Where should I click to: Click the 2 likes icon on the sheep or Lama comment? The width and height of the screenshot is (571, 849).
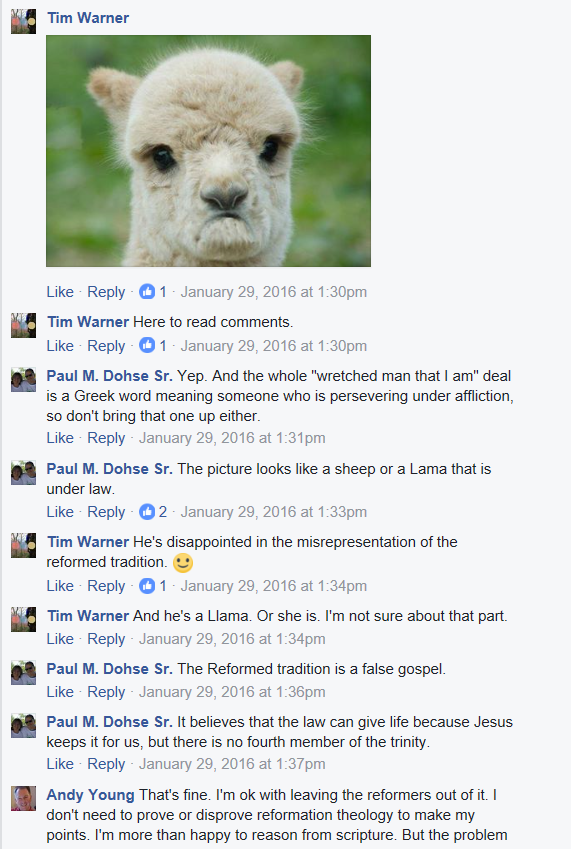point(147,511)
